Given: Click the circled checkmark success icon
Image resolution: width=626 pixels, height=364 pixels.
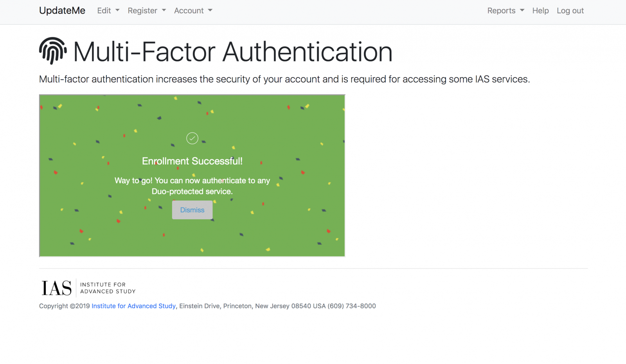Looking at the screenshot, I should 192,138.
